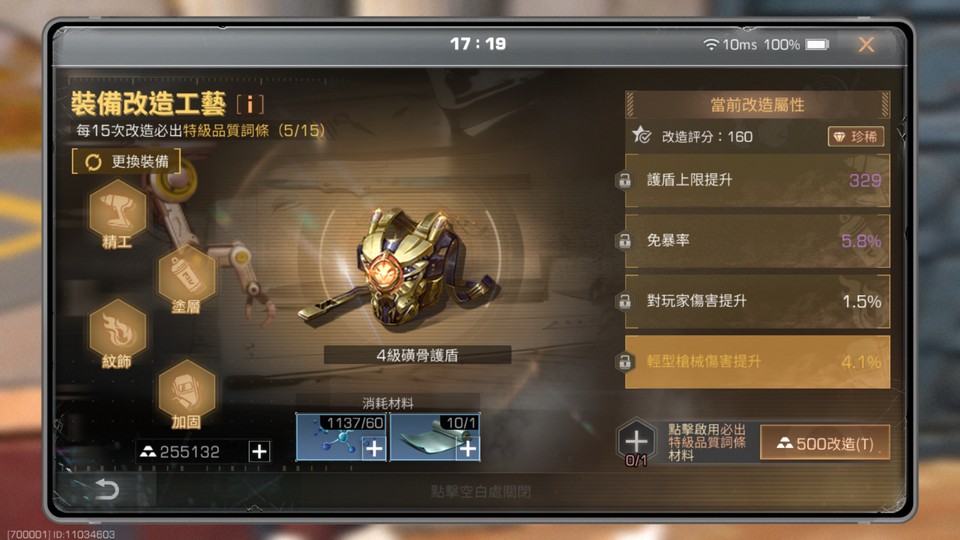Close the panel with the orange X
The width and height of the screenshot is (960, 540).
tap(866, 45)
